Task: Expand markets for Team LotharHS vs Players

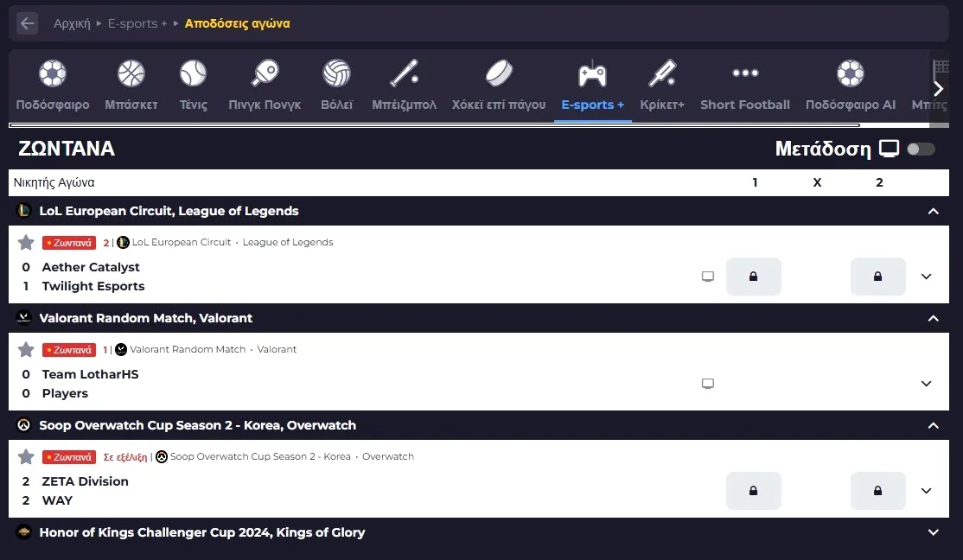Action: tap(926, 384)
